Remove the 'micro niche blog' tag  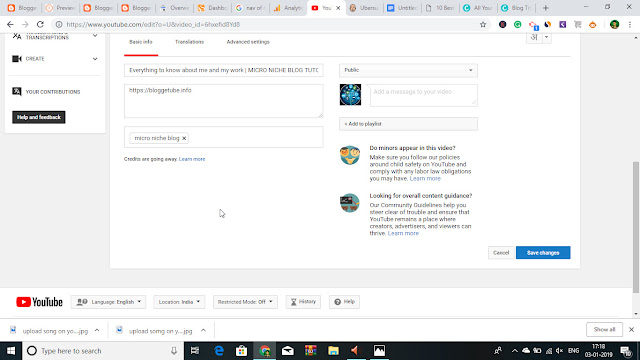(184, 138)
